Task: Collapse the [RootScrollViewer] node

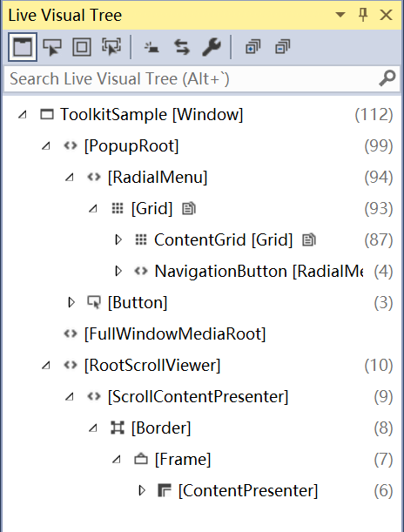Action: click(x=46, y=366)
